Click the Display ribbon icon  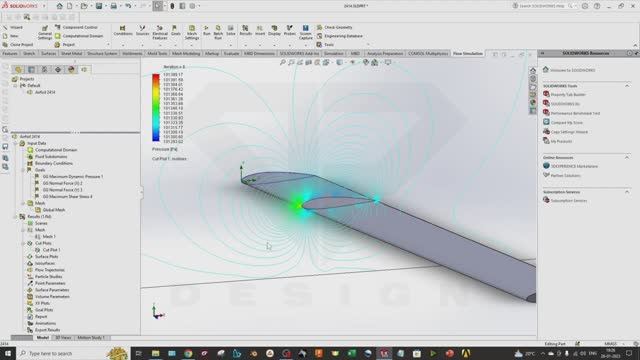(x=274, y=31)
